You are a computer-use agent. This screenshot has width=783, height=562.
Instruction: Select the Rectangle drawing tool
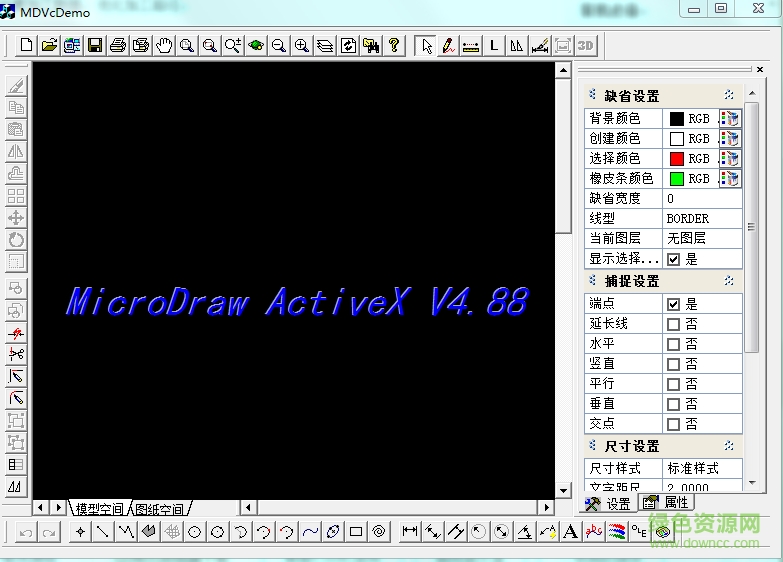point(356,532)
